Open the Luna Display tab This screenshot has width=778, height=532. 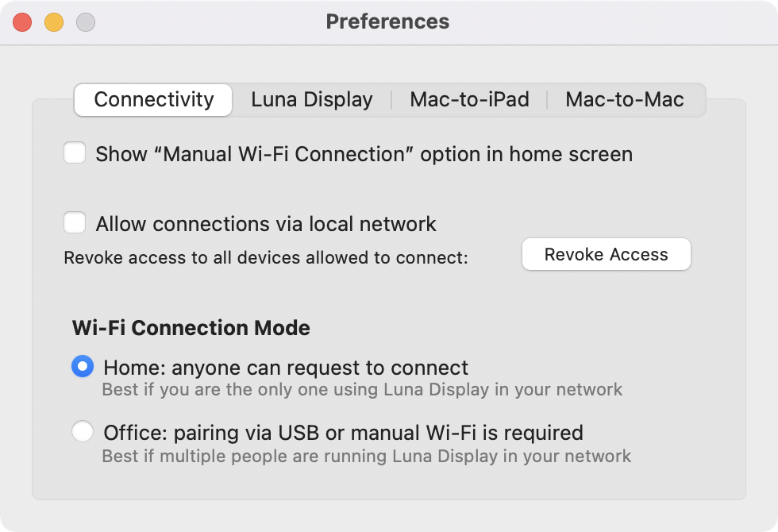tap(312, 100)
